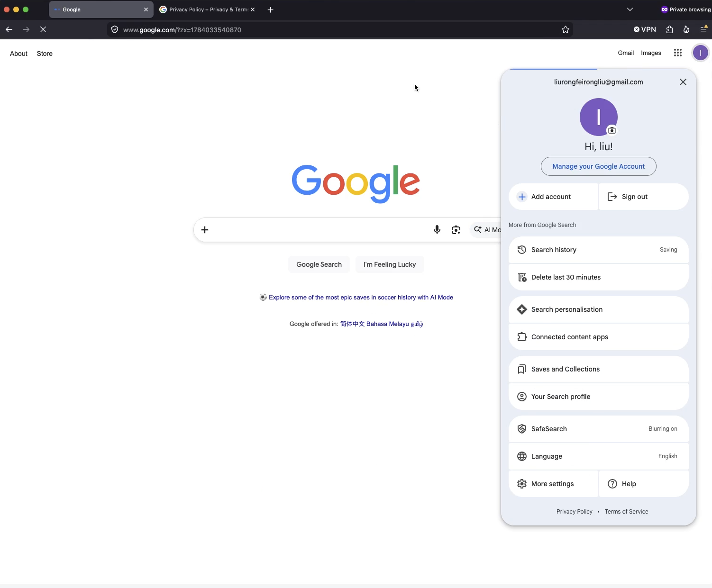
Task: Click the Sign out button
Action: (644, 197)
